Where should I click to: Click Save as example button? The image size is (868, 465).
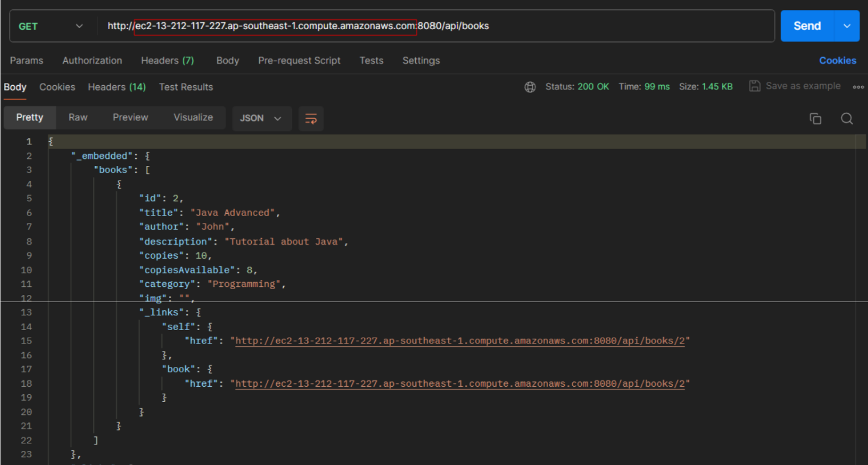tap(795, 86)
